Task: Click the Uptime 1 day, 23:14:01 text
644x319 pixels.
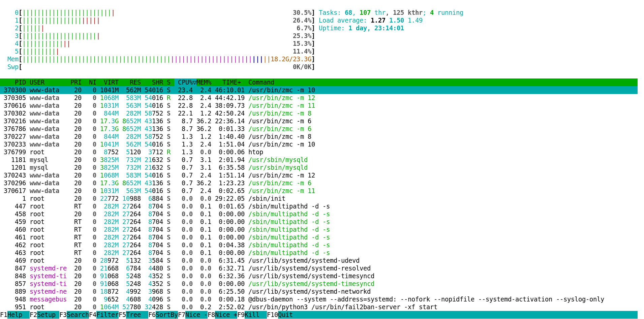Action: click(361, 28)
